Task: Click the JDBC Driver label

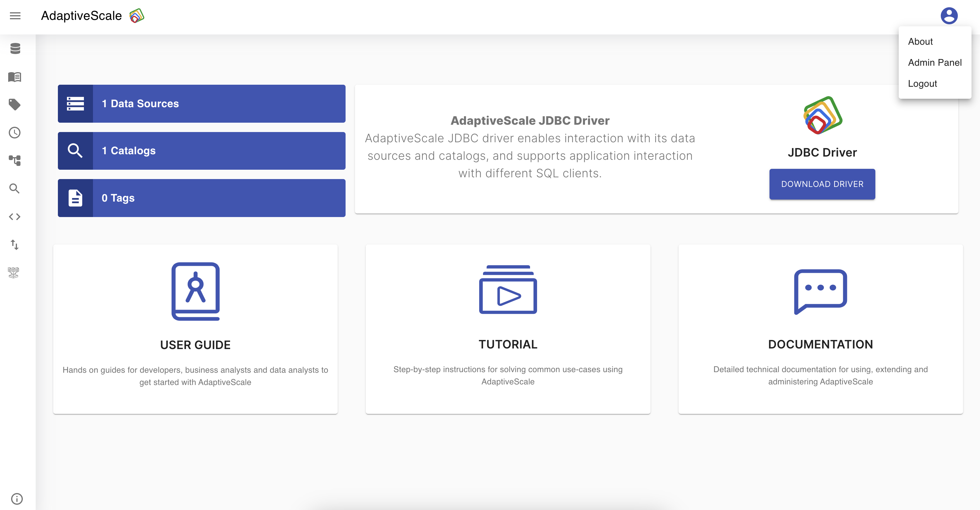Action: click(x=822, y=152)
